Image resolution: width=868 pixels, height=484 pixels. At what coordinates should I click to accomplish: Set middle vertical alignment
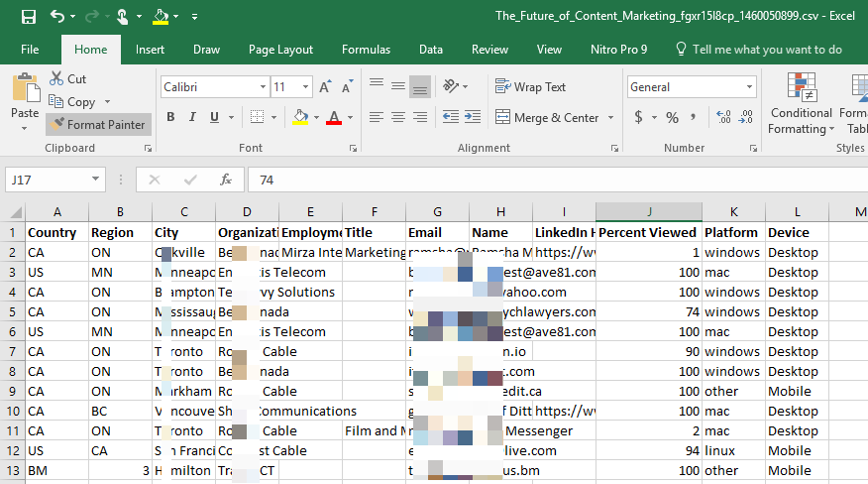click(x=398, y=86)
